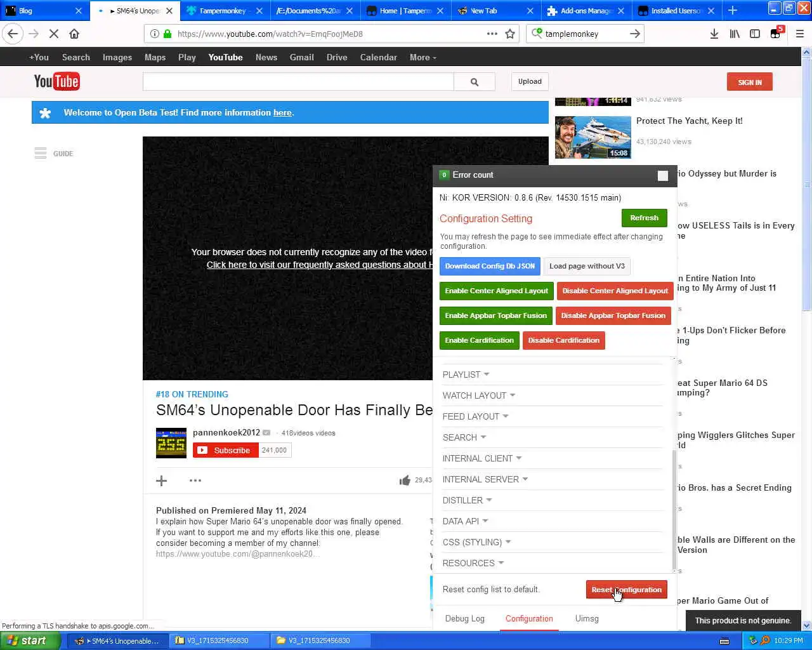Click the SIGN IN button

click(750, 82)
